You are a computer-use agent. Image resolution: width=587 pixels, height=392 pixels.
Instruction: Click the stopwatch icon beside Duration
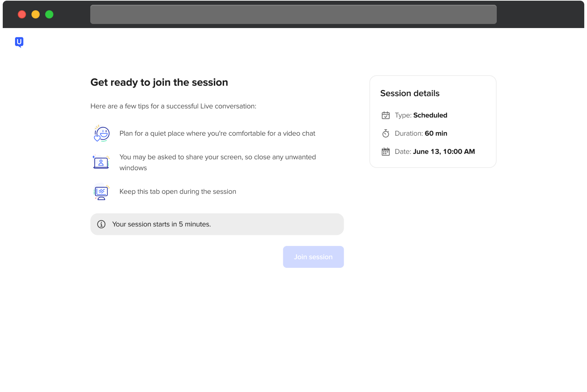pyautogui.click(x=386, y=133)
